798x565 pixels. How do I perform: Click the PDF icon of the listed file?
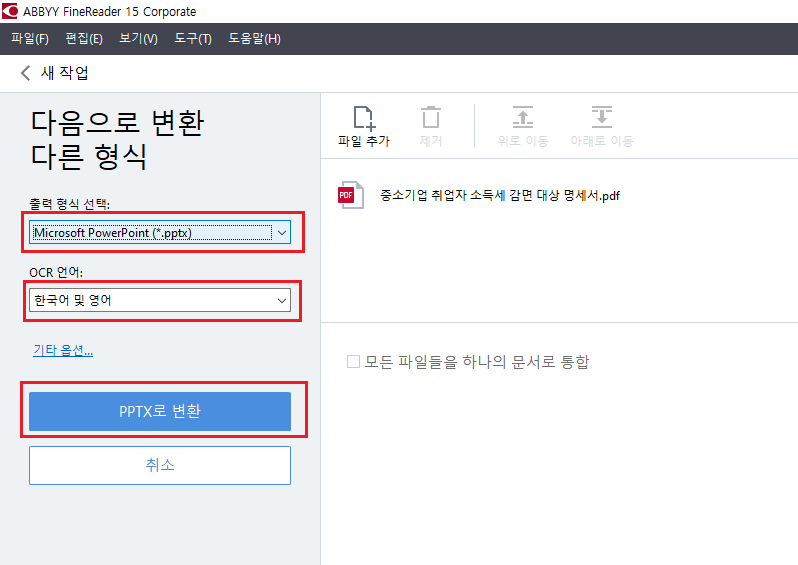click(351, 195)
